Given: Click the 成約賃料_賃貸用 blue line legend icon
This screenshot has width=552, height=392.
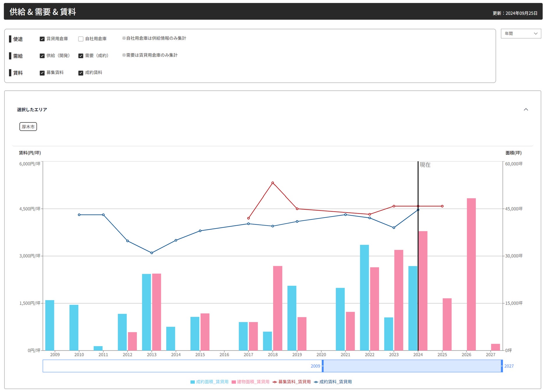Looking at the screenshot, I should 316,382.
